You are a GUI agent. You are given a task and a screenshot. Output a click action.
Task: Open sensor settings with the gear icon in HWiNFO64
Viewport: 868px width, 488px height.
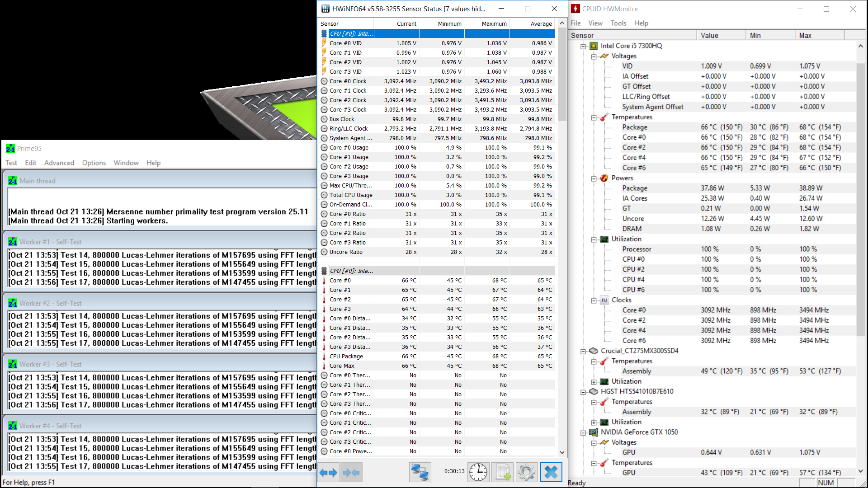click(527, 473)
